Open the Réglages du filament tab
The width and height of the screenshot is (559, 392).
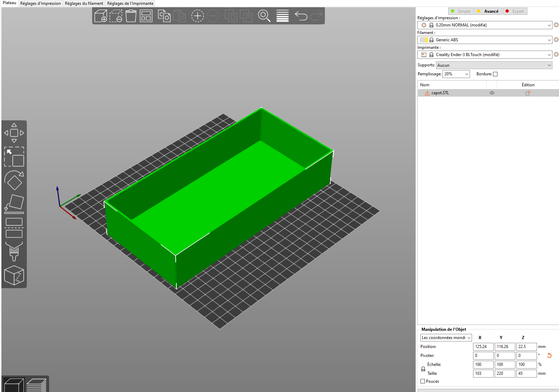(x=84, y=3)
